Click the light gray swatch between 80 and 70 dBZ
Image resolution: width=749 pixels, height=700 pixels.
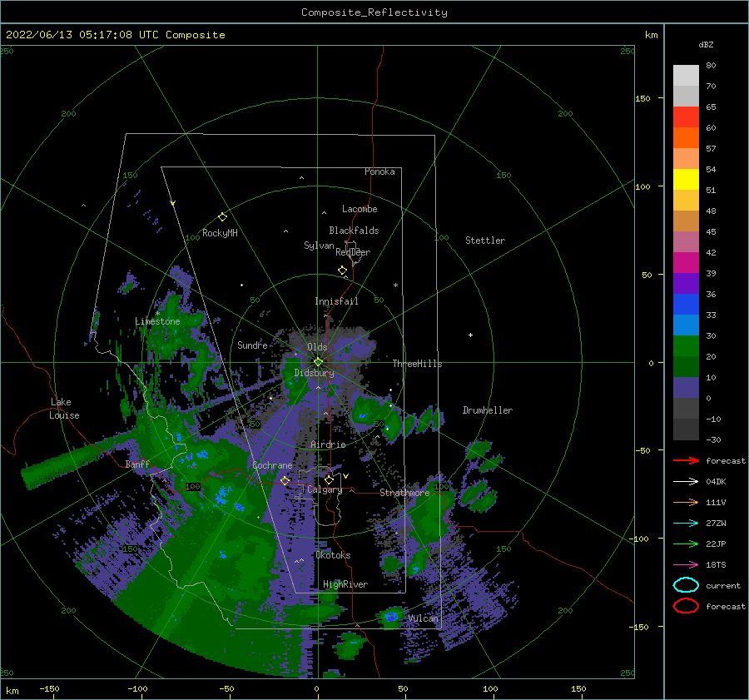(686, 76)
